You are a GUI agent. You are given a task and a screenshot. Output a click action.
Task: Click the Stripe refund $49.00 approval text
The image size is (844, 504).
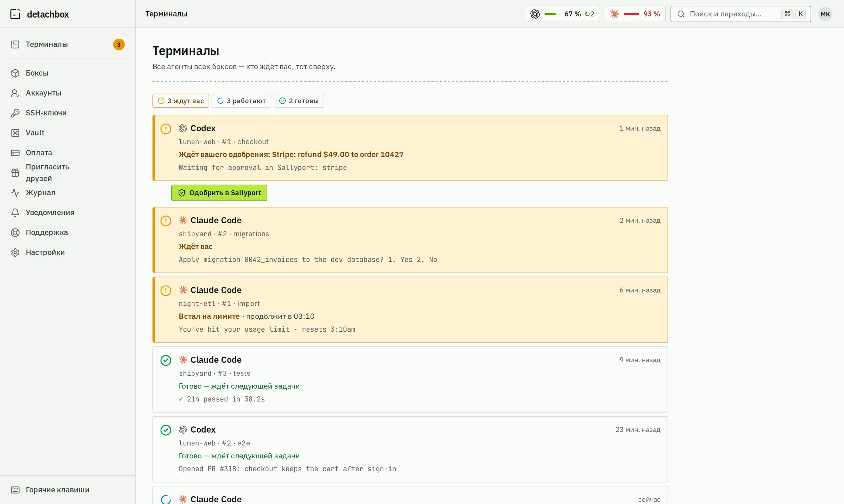tap(291, 154)
